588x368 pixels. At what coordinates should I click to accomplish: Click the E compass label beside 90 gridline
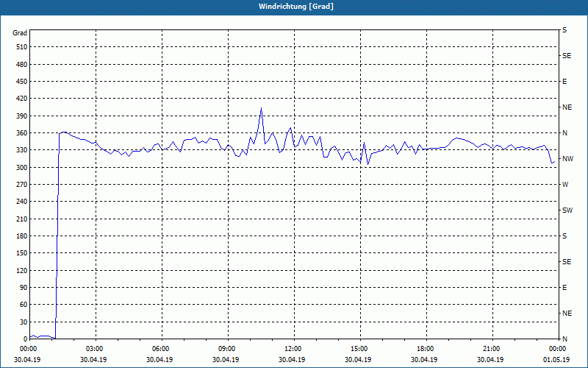(564, 288)
